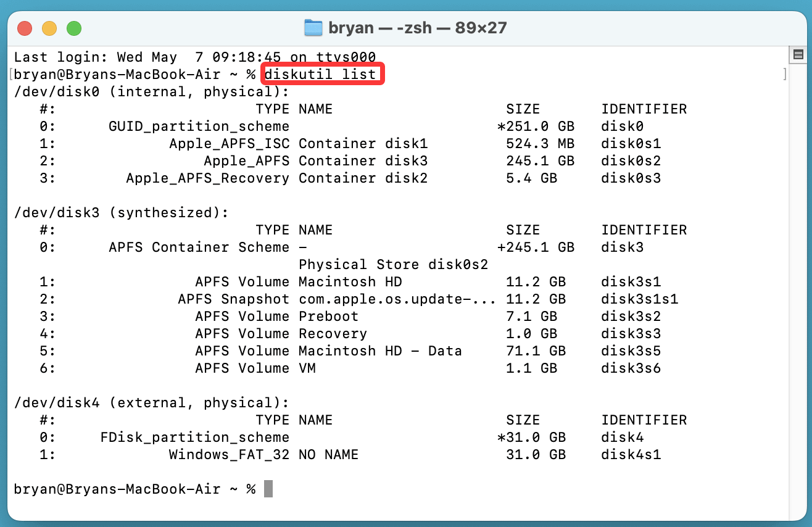The image size is (812, 527).
Task: Click the /dev/disk0 (internal, physical) header line
Action: (x=151, y=92)
